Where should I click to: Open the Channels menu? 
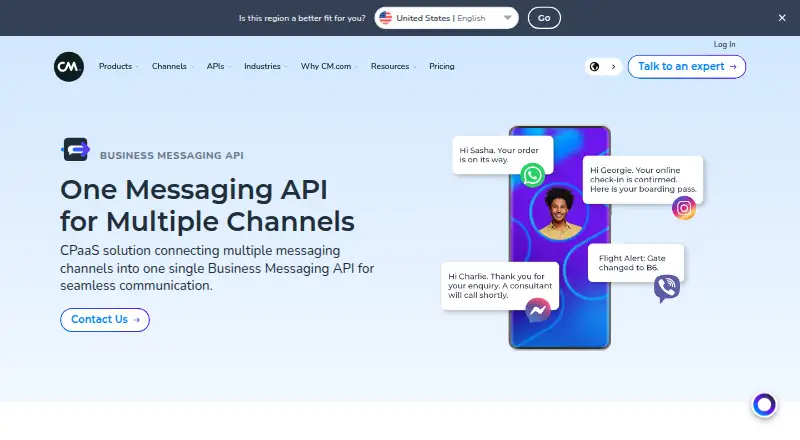pyautogui.click(x=172, y=66)
